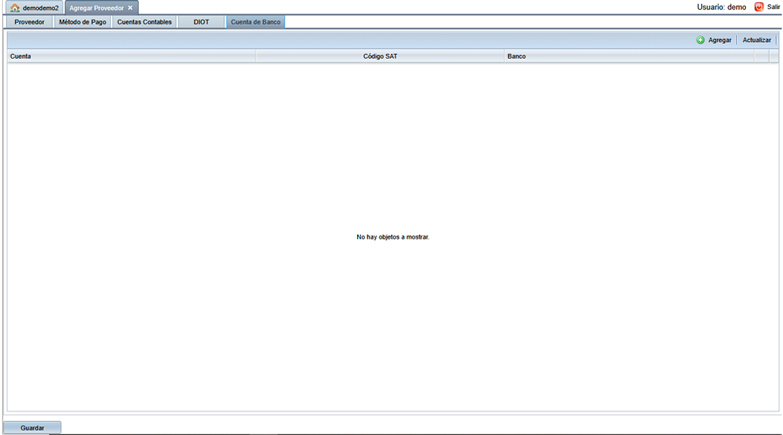Click the red Salir logout icon

pyautogui.click(x=759, y=7)
